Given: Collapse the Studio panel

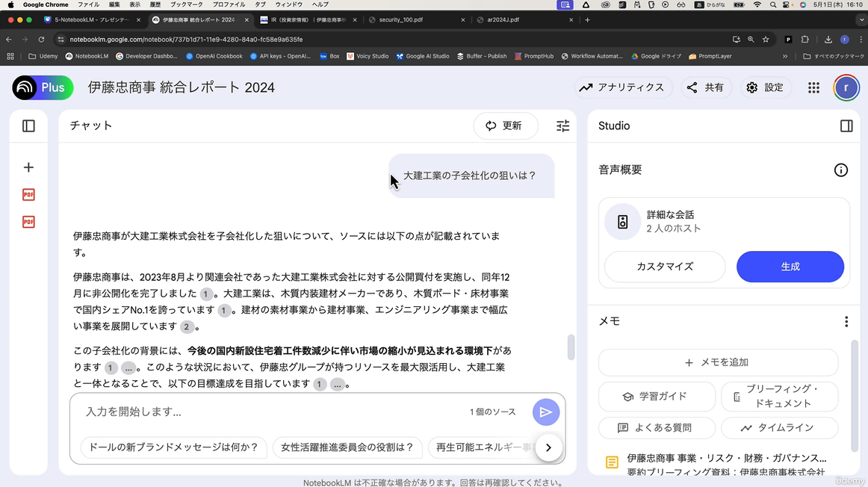Looking at the screenshot, I should tap(846, 126).
